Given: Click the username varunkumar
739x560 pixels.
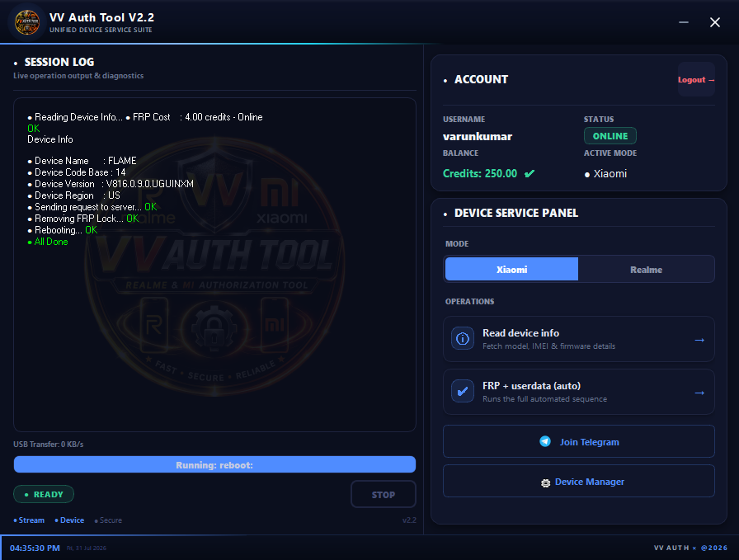Looking at the screenshot, I should pos(478,136).
